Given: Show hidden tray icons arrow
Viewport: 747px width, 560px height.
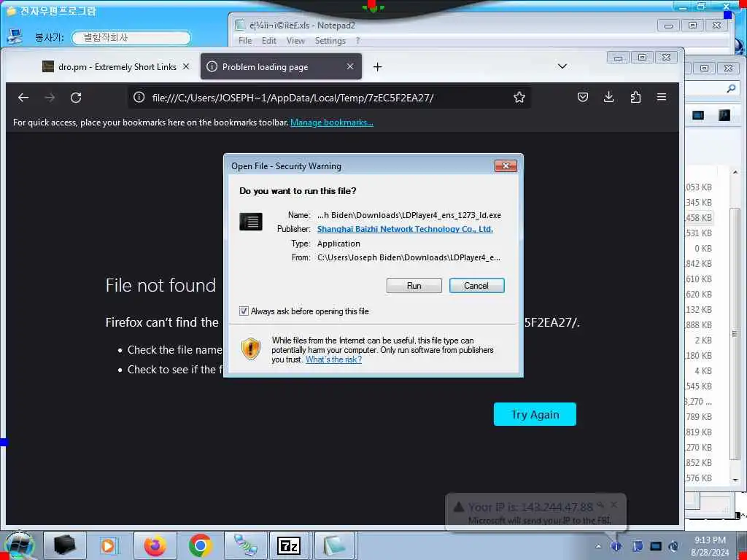Looking at the screenshot, I should [598, 546].
